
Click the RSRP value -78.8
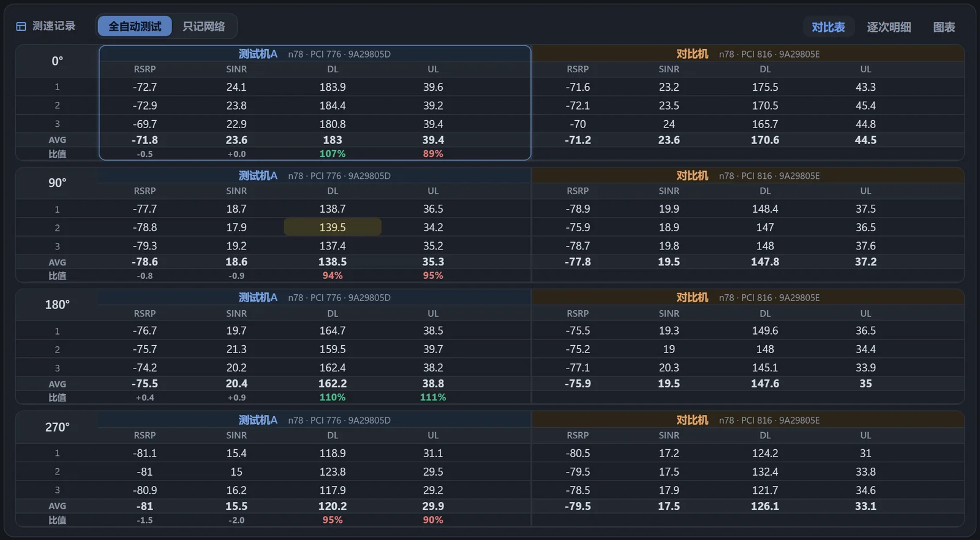tap(145, 227)
